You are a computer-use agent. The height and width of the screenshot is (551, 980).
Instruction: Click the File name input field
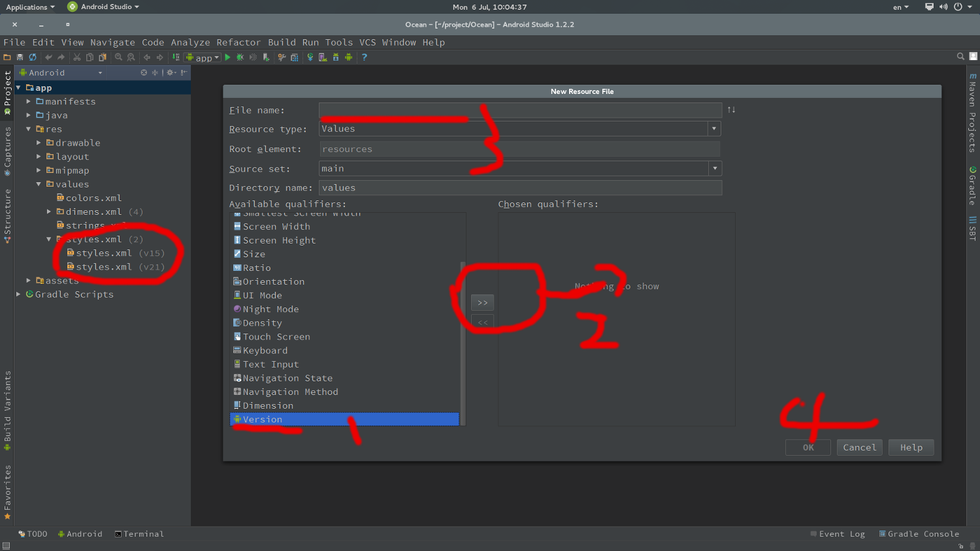click(519, 110)
